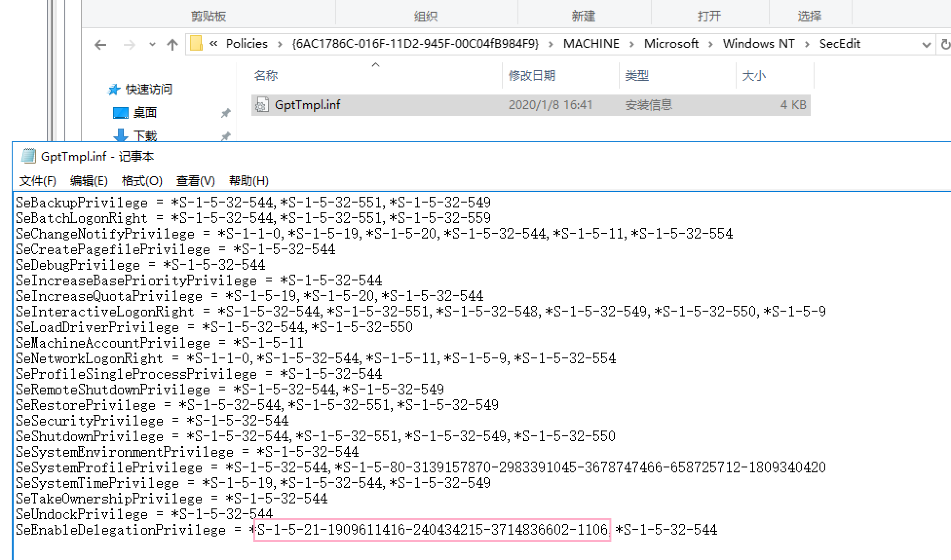Open Notepad's 编辑(E) menu
The width and height of the screenshot is (951, 560).
pos(89,181)
